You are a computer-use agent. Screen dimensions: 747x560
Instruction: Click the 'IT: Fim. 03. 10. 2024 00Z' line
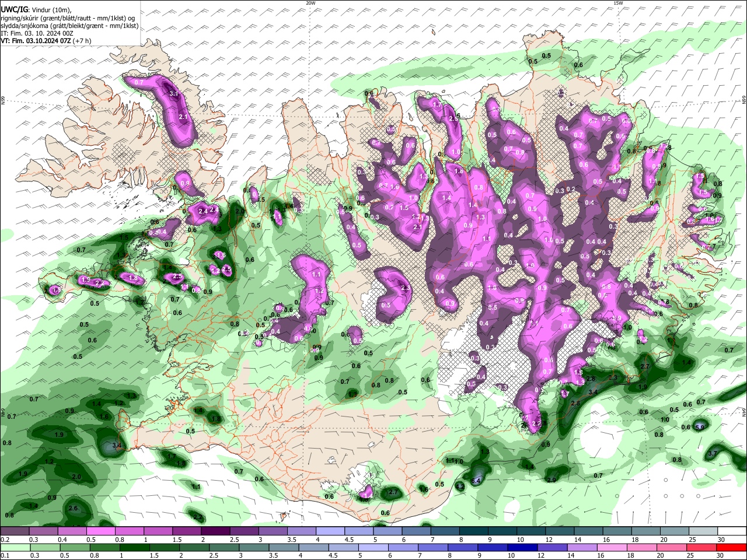click(37, 33)
